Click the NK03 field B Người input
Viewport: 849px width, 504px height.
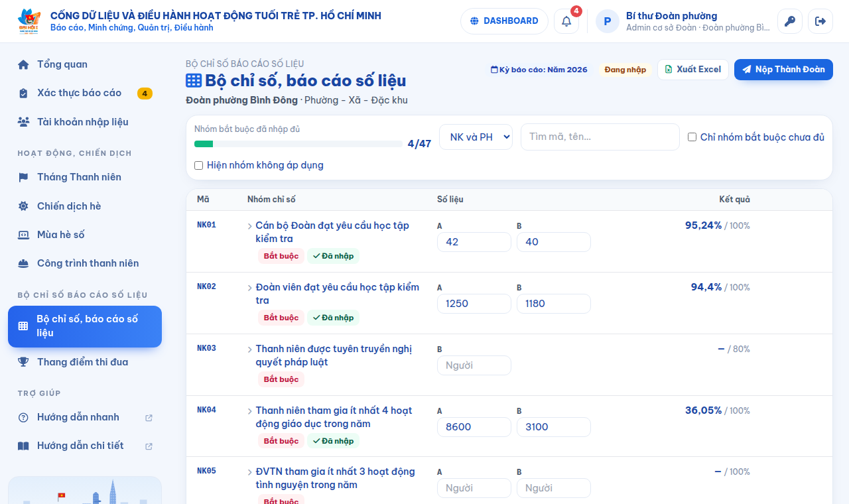[x=474, y=365]
